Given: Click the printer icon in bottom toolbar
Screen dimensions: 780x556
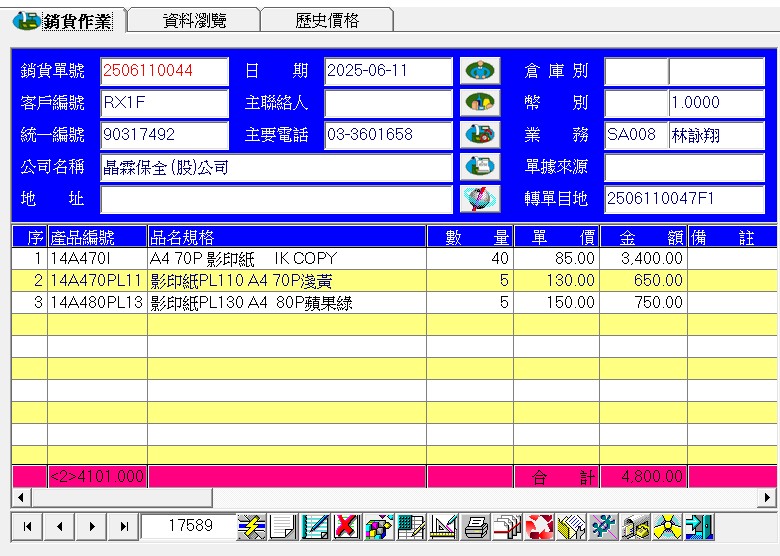Looking at the screenshot, I should (x=477, y=527).
